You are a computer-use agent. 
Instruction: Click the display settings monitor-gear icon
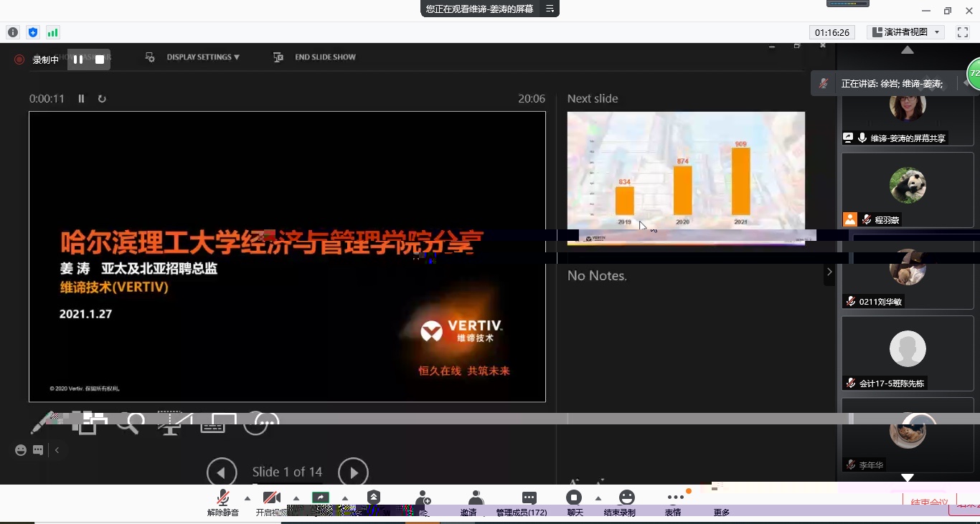[150, 57]
